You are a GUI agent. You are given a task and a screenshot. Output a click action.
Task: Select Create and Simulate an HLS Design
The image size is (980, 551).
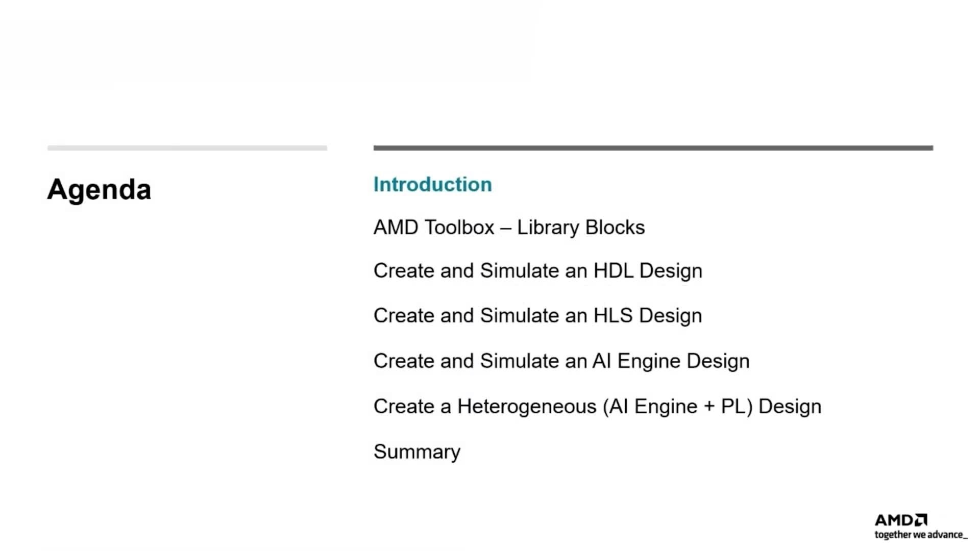(538, 316)
